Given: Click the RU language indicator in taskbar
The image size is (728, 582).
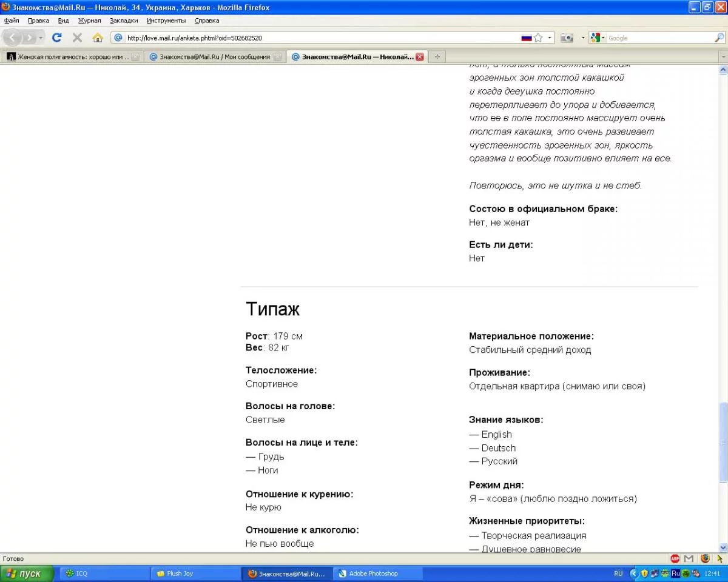Looking at the screenshot, I should tap(618, 574).
